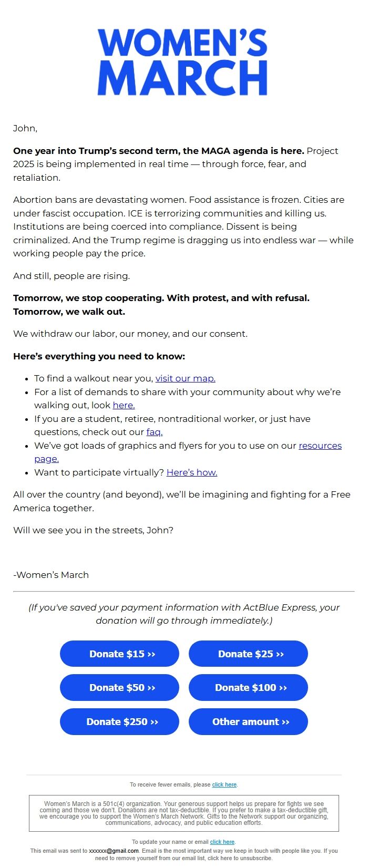Image resolution: width=368 pixels, height=868 pixels.
Task: View the list of demands via 'here.'
Action: [x=124, y=405]
